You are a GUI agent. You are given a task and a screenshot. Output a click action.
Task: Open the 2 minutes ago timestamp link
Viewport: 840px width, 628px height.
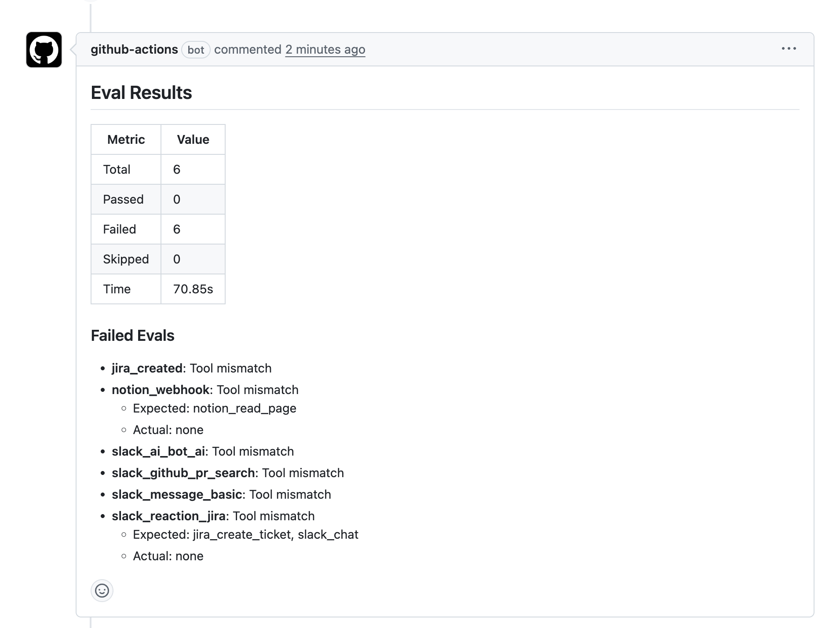[x=325, y=50]
